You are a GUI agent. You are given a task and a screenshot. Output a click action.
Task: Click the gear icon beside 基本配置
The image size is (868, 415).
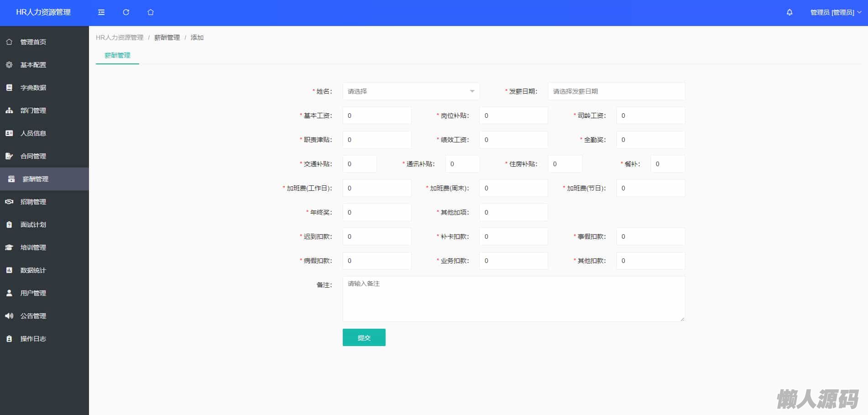pos(9,65)
